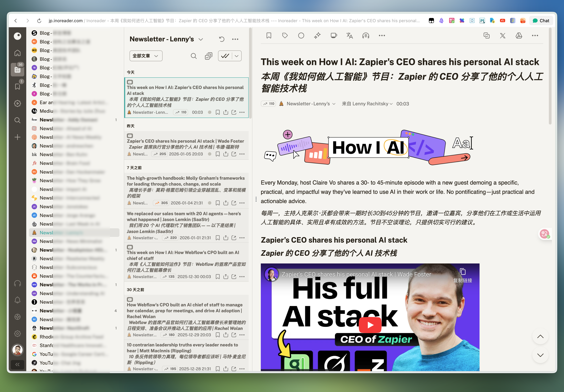Share the article to X
Viewport: 564px width, 392px height.
pyautogui.click(x=503, y=36)
